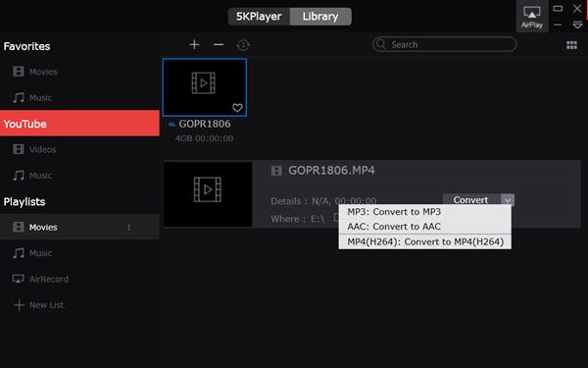The height and width of the screenshot is (368, 588).
Task: Open the AirPlay icon
Action: [x=532, y=17]
